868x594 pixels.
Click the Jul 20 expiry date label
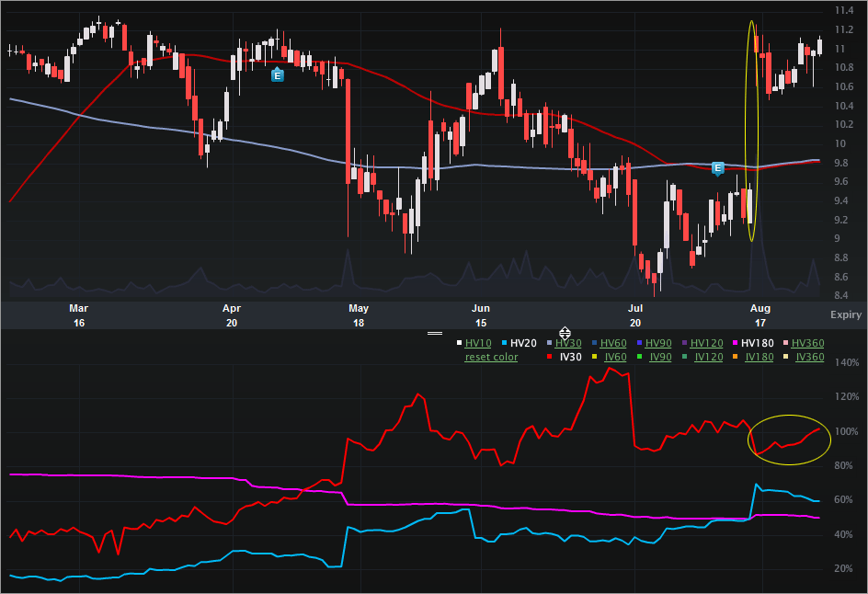tap(635, 315)
